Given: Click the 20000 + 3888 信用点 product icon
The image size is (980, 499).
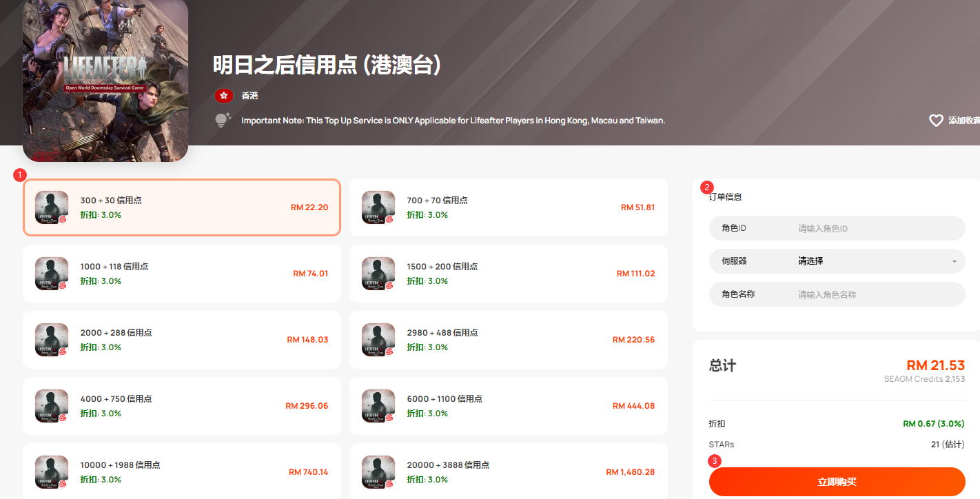Looking at the screenshot, I should click(x=378, y=472).
